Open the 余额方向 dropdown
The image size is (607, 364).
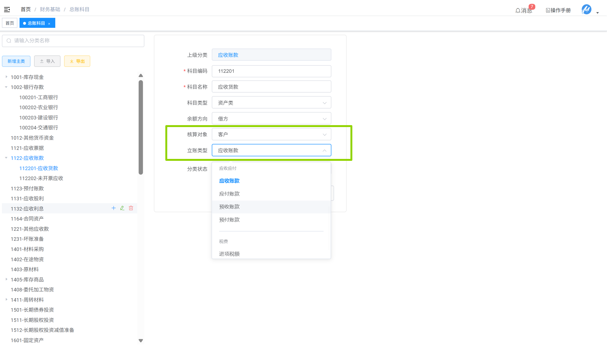coord(271,118)
